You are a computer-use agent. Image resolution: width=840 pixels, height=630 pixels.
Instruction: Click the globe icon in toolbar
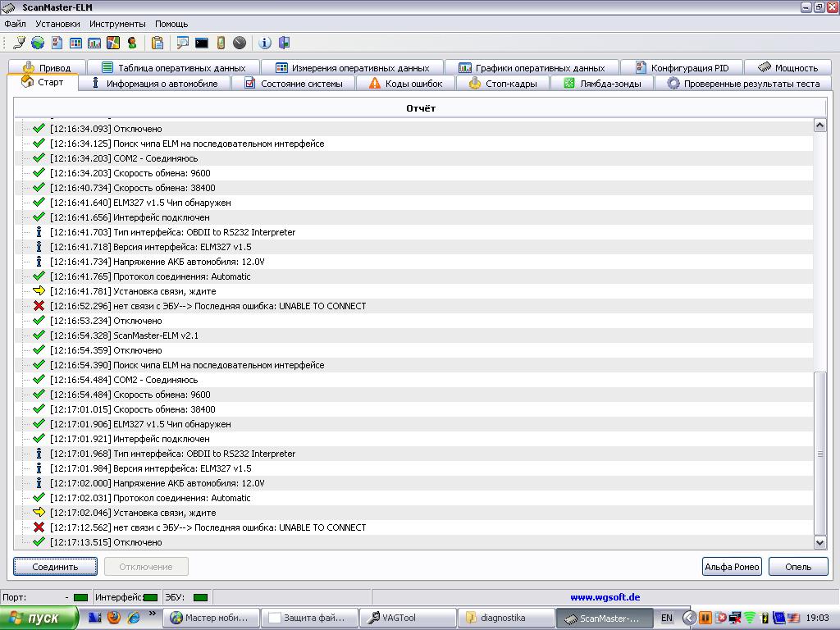tap(37, 43)
